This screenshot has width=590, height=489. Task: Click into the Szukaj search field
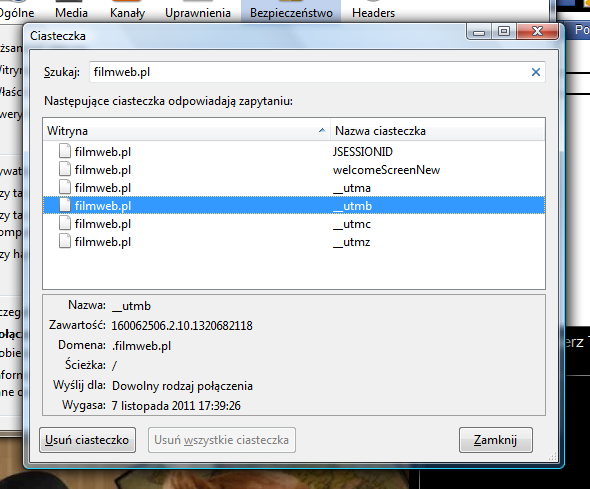[x=309, y=72]
